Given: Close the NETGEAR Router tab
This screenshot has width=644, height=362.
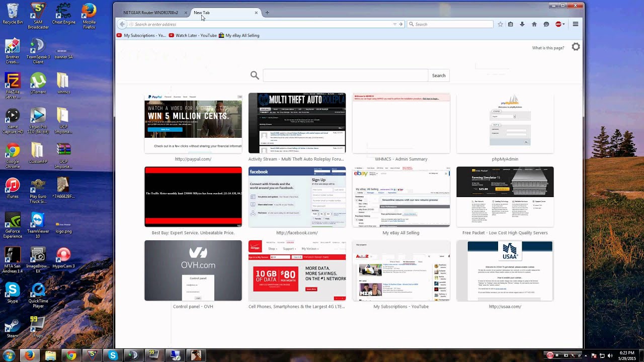Looking at the screenshot, I should pyautogui.click(x=186, y=13).
